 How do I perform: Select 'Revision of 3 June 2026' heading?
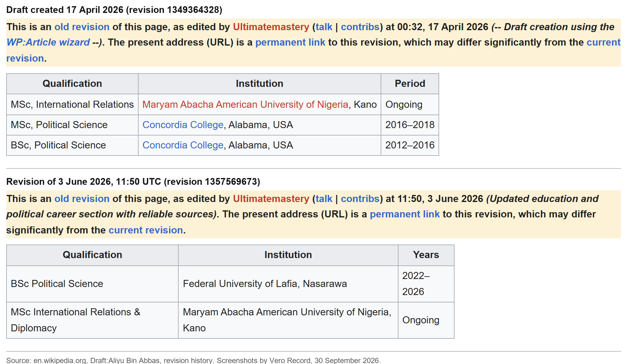tap(133, 182)
